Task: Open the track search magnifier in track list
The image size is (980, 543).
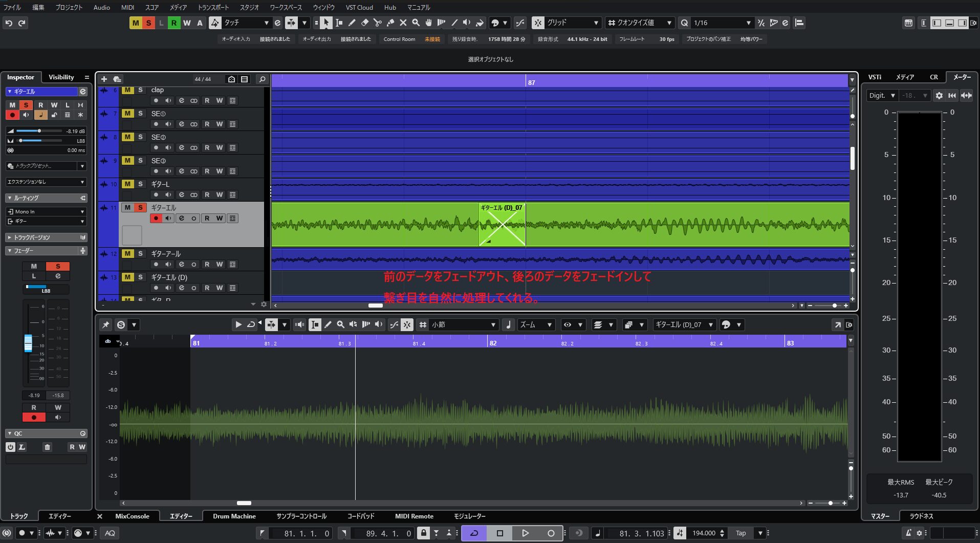Action: coord(262,79)
